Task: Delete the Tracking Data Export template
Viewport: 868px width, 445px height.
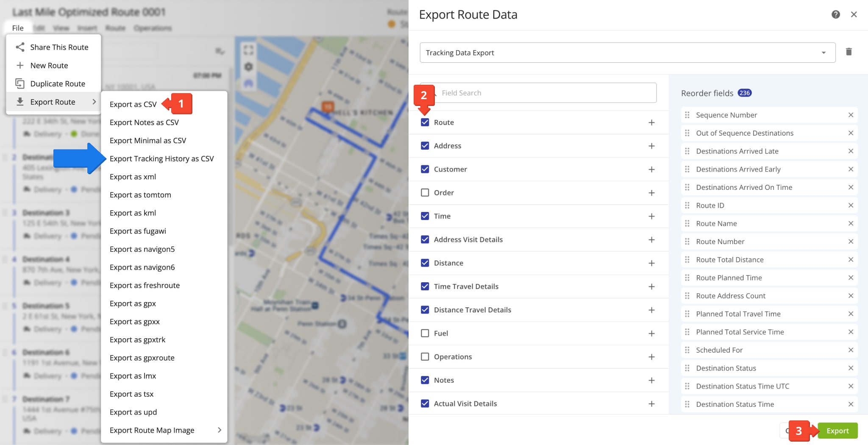Action: pyautogui.click(x=849, y=52)
